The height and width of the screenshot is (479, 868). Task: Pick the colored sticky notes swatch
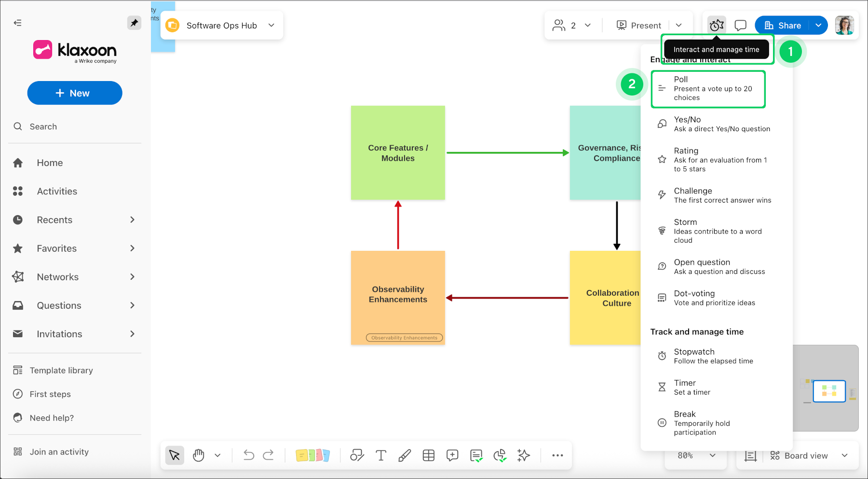click(x=312, y=455)
